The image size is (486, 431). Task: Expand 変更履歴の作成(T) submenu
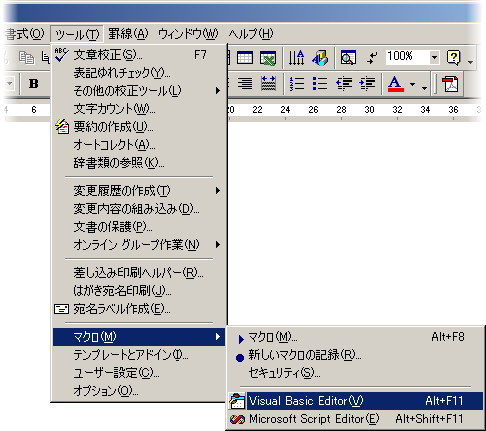(139, 191)
